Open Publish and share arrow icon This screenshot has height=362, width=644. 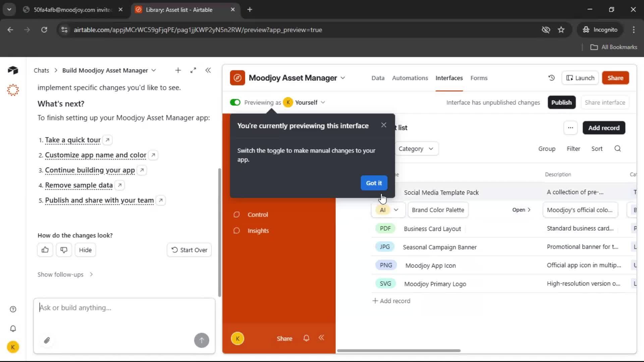[x=161, y=200]
